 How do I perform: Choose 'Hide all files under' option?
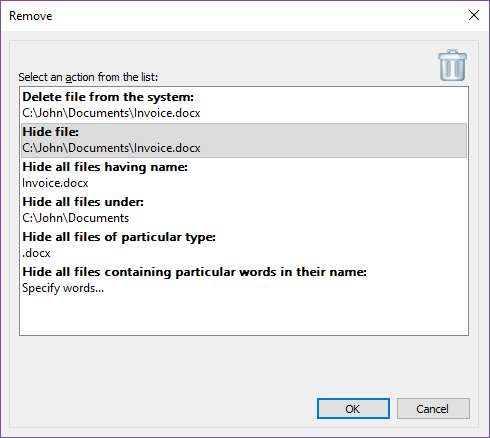pos(83,202)
